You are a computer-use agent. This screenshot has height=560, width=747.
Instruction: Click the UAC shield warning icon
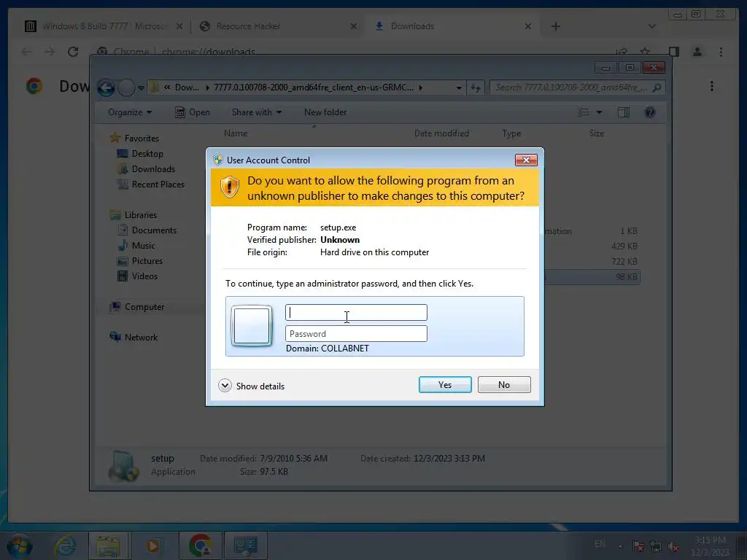(230, 187)
